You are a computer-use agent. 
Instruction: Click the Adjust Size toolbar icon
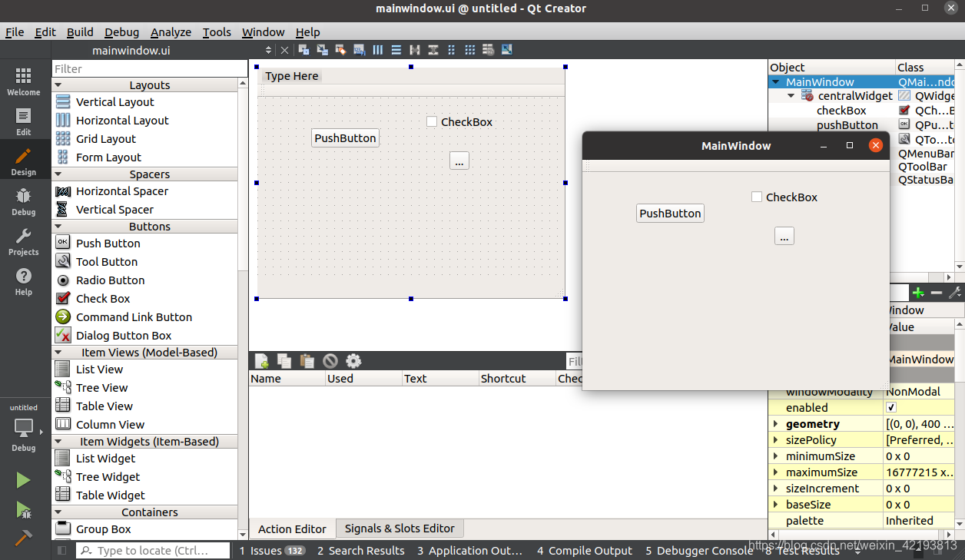click(x=506, y=50)
